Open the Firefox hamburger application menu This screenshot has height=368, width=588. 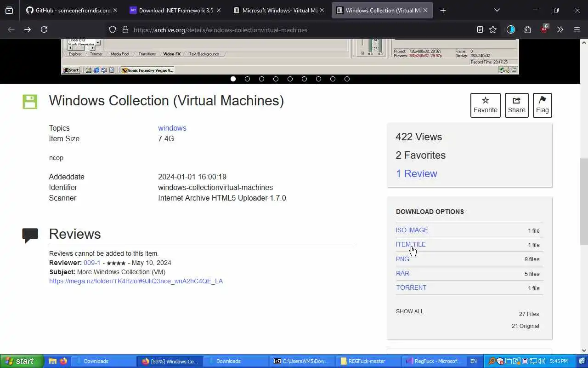pos(577,29)
